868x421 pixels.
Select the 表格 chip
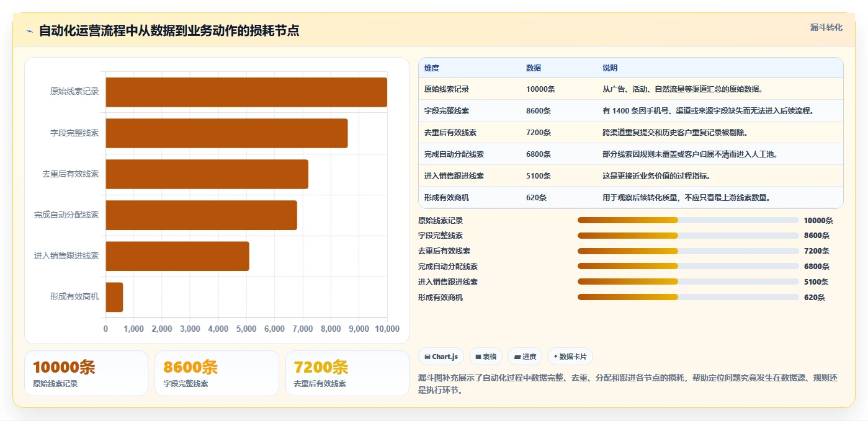(x=486, y=357)
